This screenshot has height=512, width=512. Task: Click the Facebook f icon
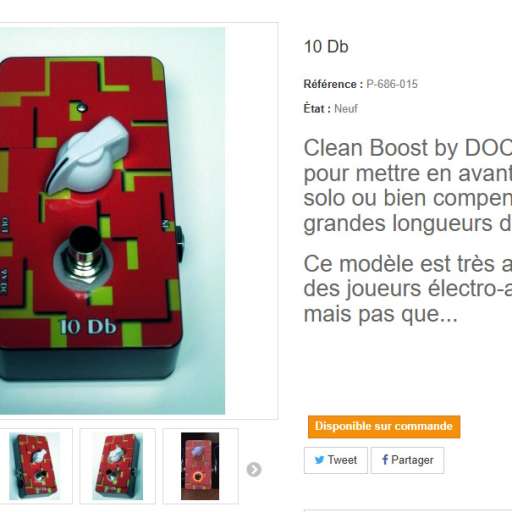[385, 460]
